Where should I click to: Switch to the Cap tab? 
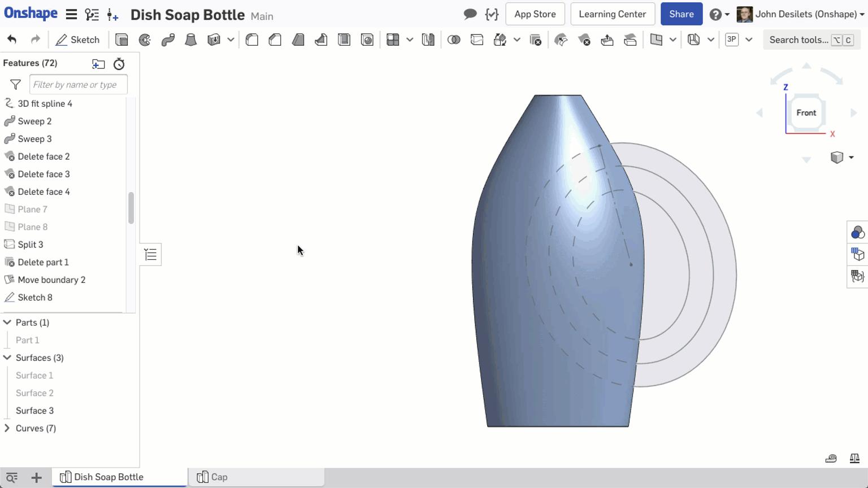[219, 477]
